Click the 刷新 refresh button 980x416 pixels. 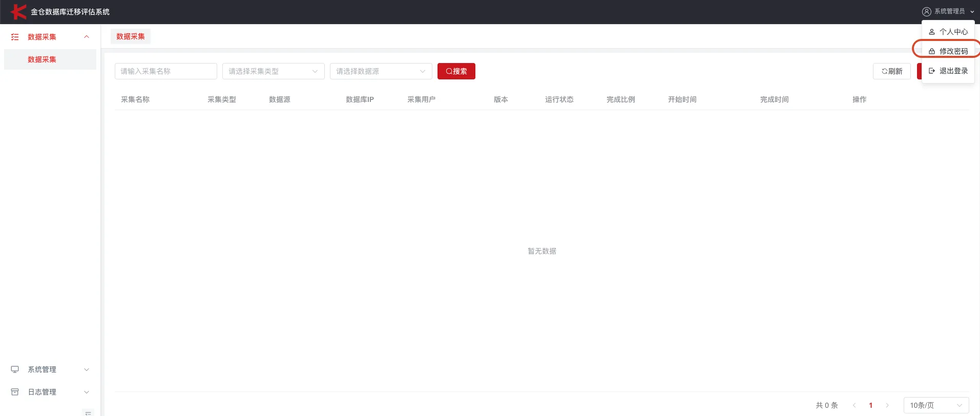pos(892,71)
